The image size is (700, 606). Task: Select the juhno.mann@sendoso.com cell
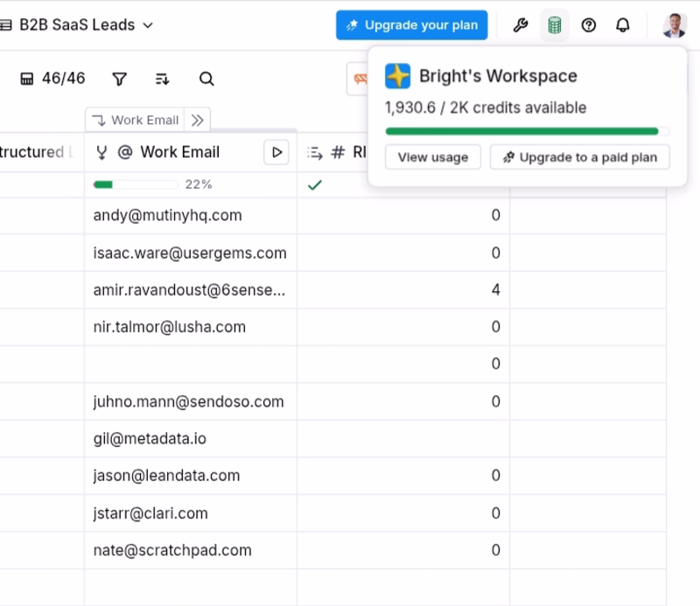(191, 401)
